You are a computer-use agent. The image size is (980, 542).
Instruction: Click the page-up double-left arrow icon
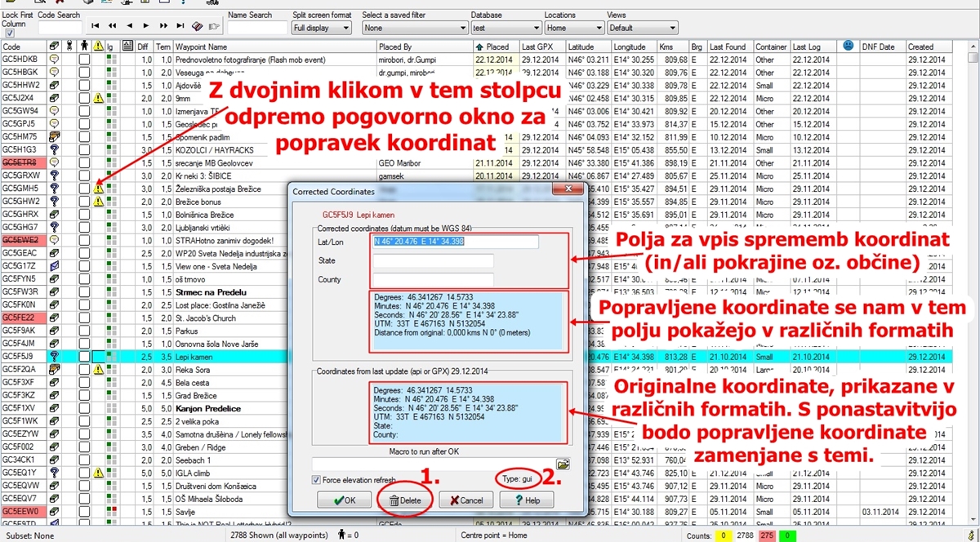pyautogui.click(x=113, y=27)
